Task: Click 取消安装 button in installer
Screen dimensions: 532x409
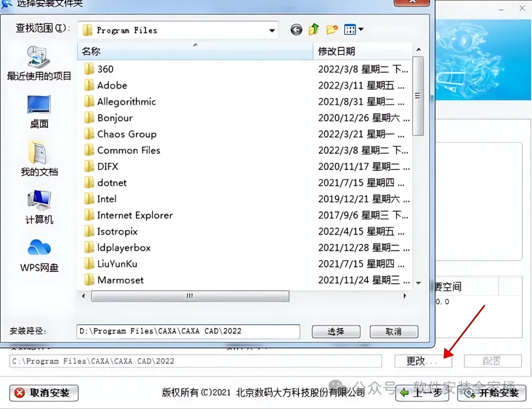Action: click(x=44, y=393)
